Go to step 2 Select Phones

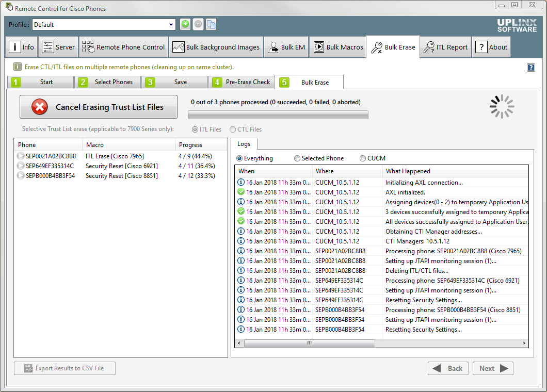tap(107, 82)
